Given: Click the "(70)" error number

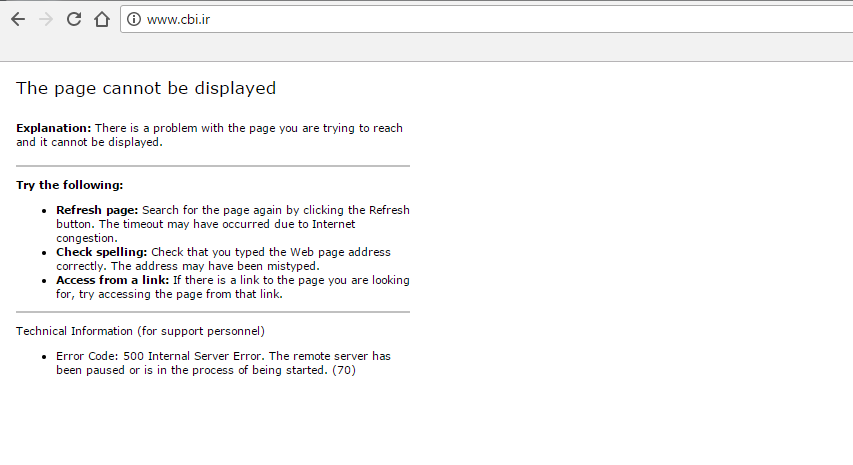Looking at the screenshot, I should tap(343, 370).
